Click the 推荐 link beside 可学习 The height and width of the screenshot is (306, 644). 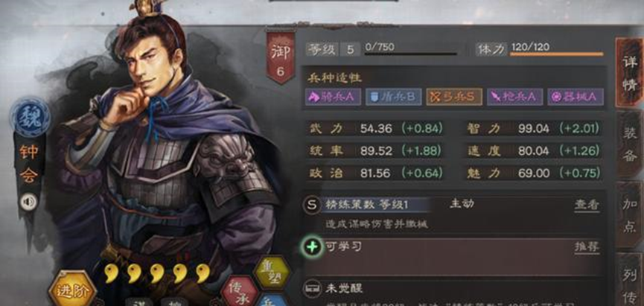(587, 247)
